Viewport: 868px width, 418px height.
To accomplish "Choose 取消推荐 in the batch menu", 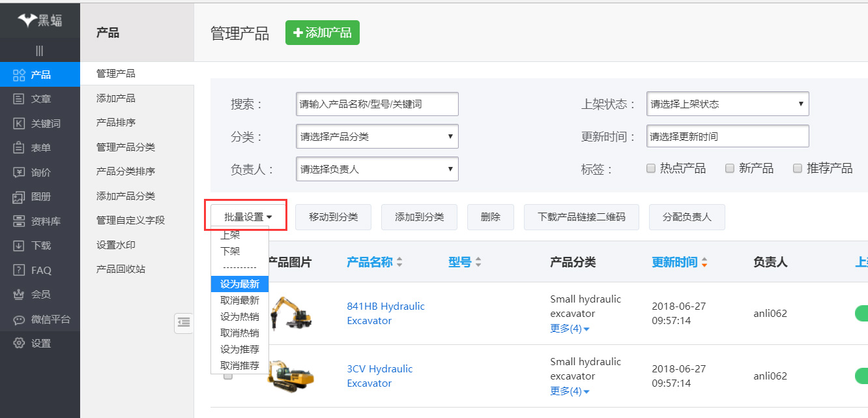I will pyautogui.click(x=239, y=366).
